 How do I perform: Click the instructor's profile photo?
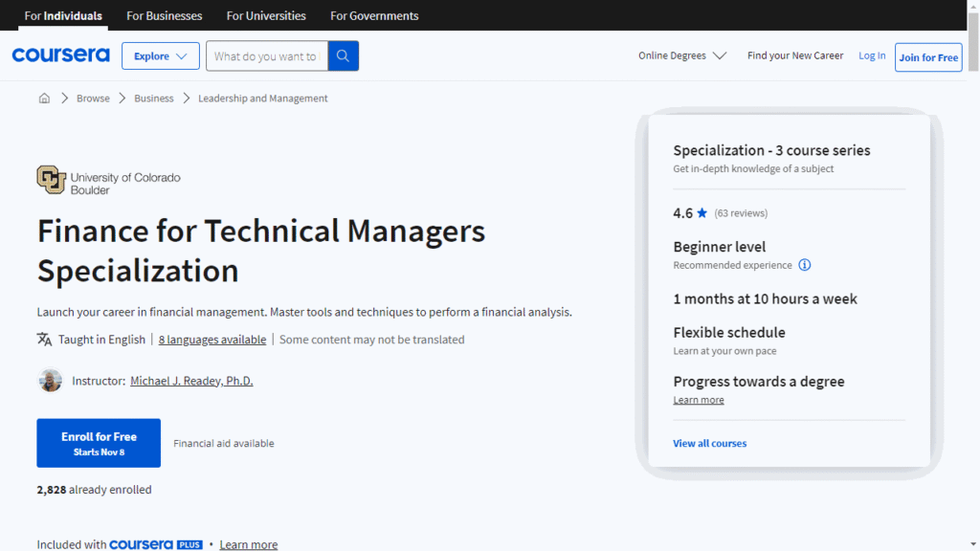(50, 381)
